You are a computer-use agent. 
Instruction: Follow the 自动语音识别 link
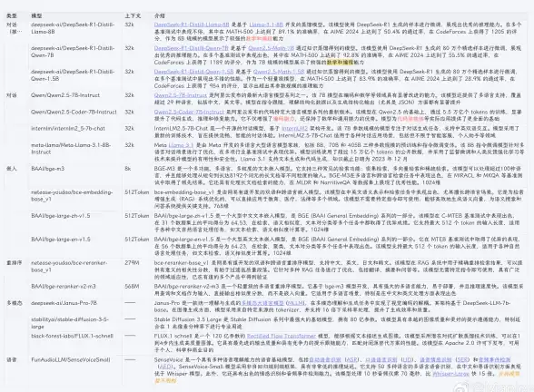[325, 360]
